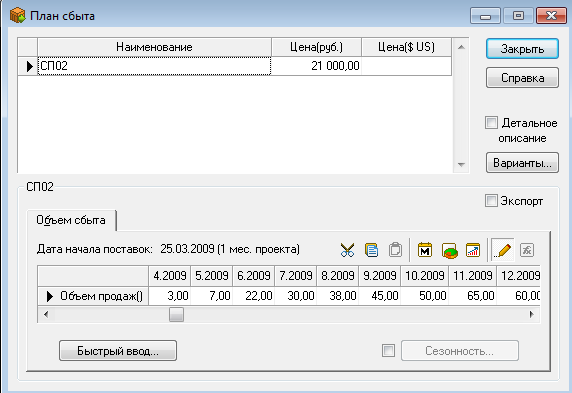
Task: Open help with Справка button
Action: (522, 77)
